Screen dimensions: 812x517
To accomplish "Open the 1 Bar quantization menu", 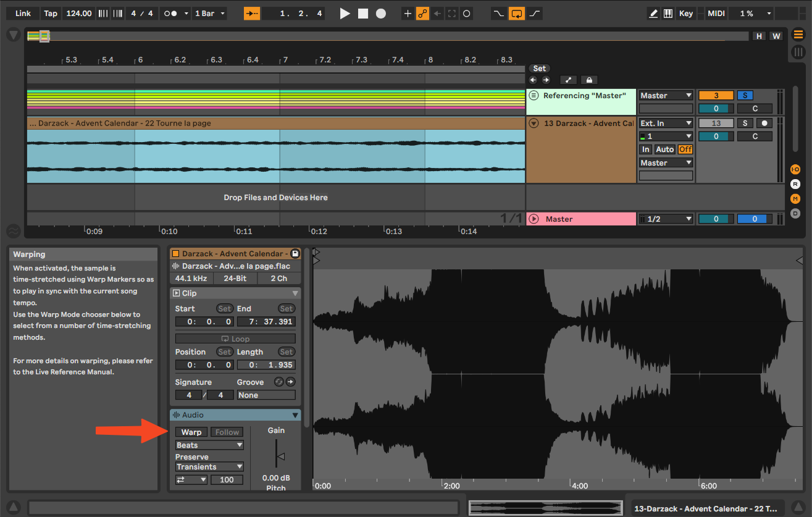I will click(209, 14).
